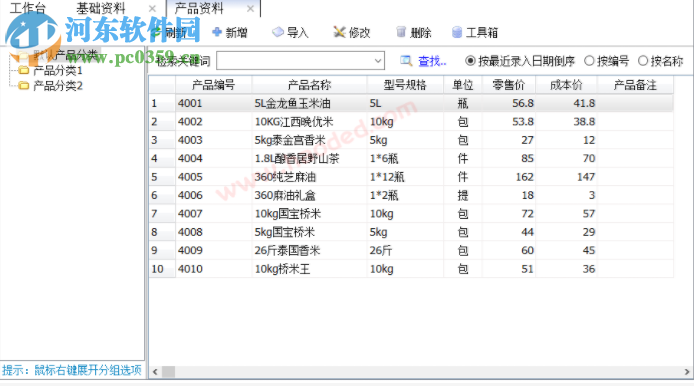The width and height of the screenshot is (694, 386).
Task: Select product cell 10kg桥米王
Action: point(309,269)
